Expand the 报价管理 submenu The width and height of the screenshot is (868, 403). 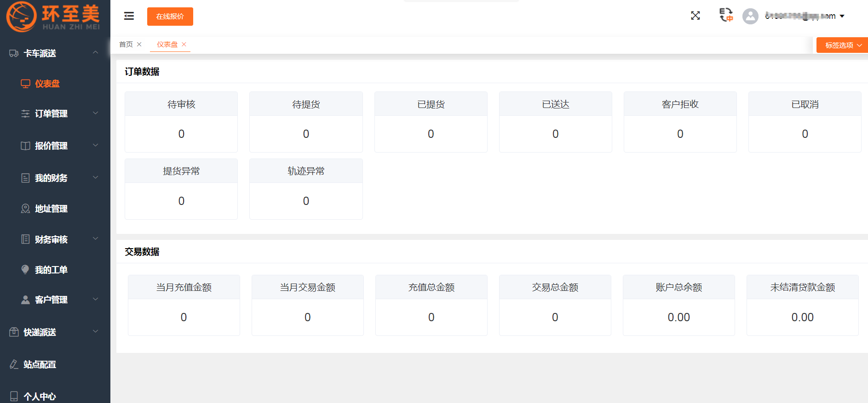[x=95, y=145]
